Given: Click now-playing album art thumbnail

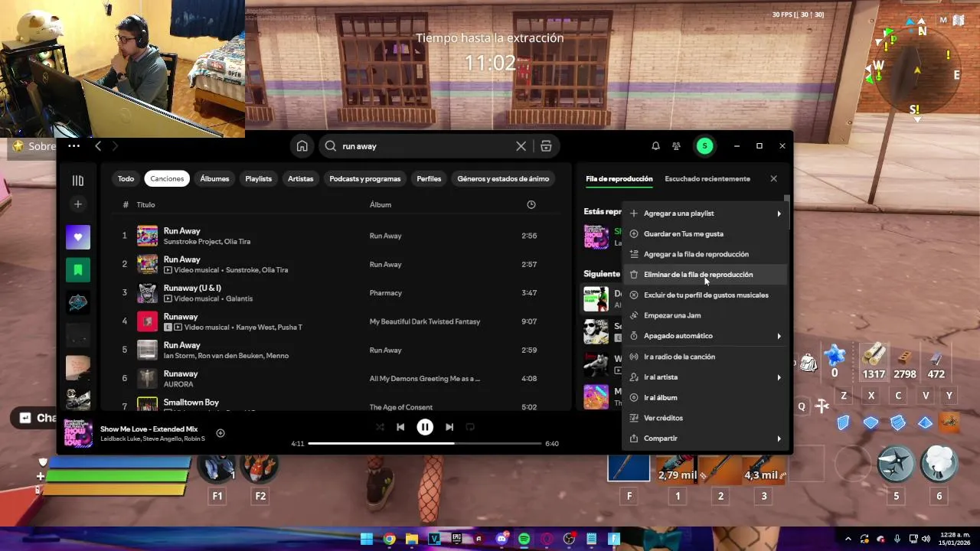Looking at the screenshot, I should pyautogui.click(x=78, y=433).
